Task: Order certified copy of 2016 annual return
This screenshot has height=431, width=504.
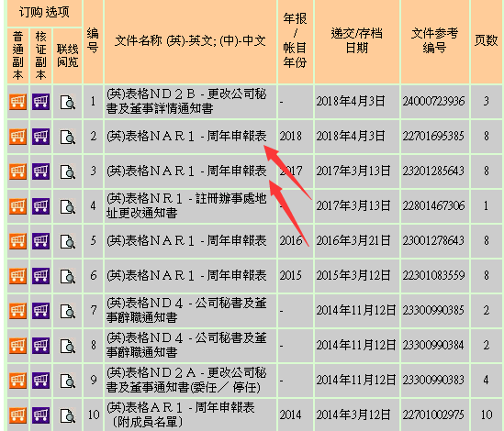Action: [x=40, y=241]
